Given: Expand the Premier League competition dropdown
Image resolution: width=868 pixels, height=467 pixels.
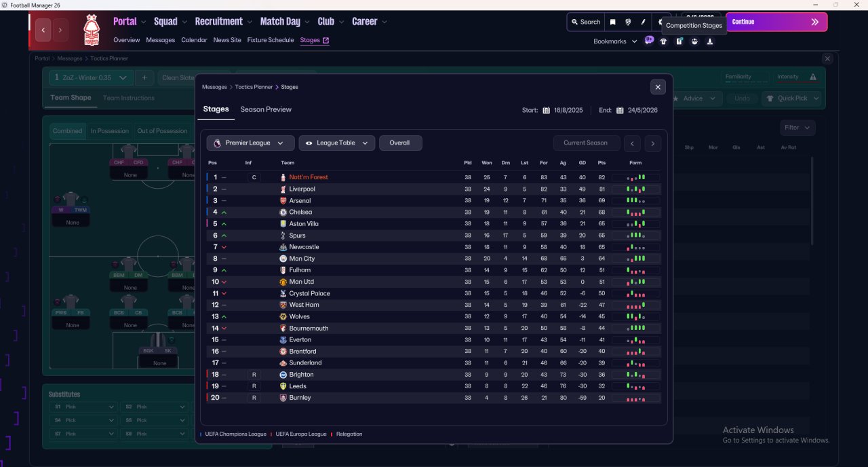Looking at the screenshot, I should [250, 143].
